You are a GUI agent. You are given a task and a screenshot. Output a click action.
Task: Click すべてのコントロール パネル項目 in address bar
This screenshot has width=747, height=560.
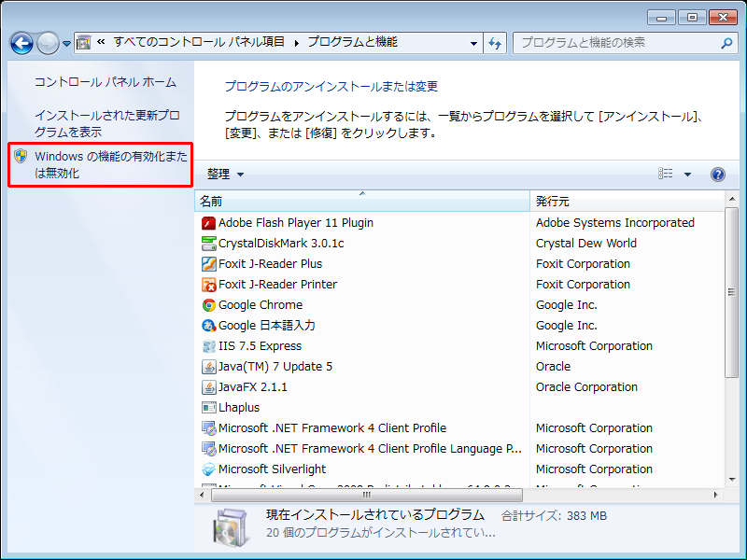tap(199, 42)
